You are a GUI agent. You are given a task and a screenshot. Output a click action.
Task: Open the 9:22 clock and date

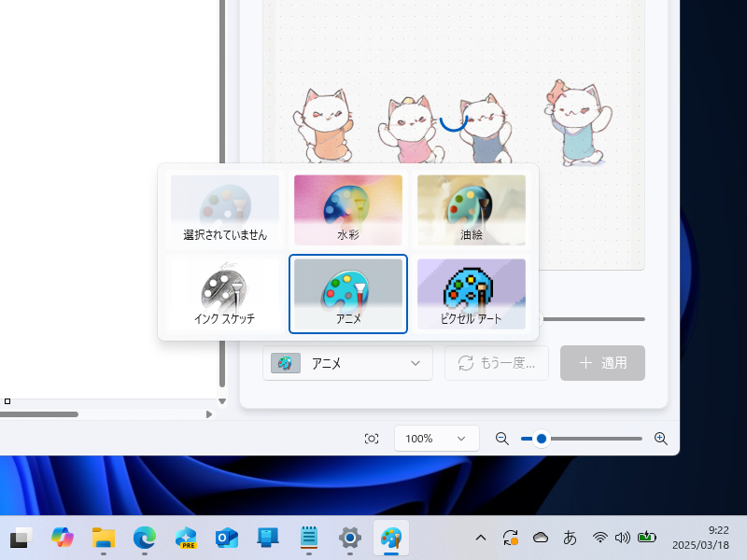coord(700,538)
